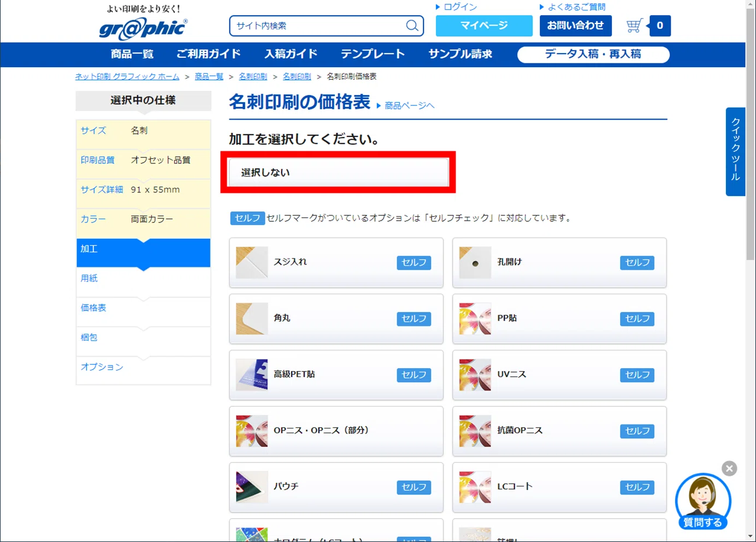Image resolution: width=756 pixels, height=542 pixels.
Task: Click the PP貼 option thumbnail
Action: (475, 319)
